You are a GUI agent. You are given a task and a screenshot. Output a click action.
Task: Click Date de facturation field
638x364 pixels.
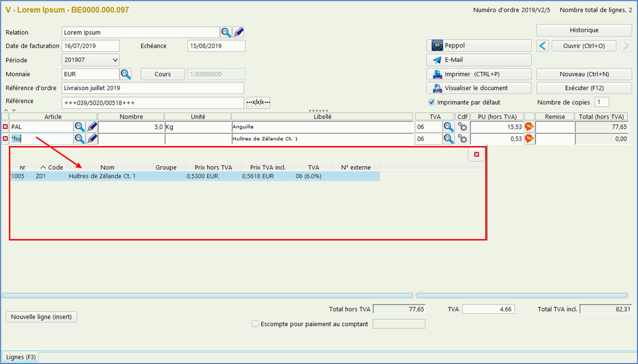pos(91,46)
